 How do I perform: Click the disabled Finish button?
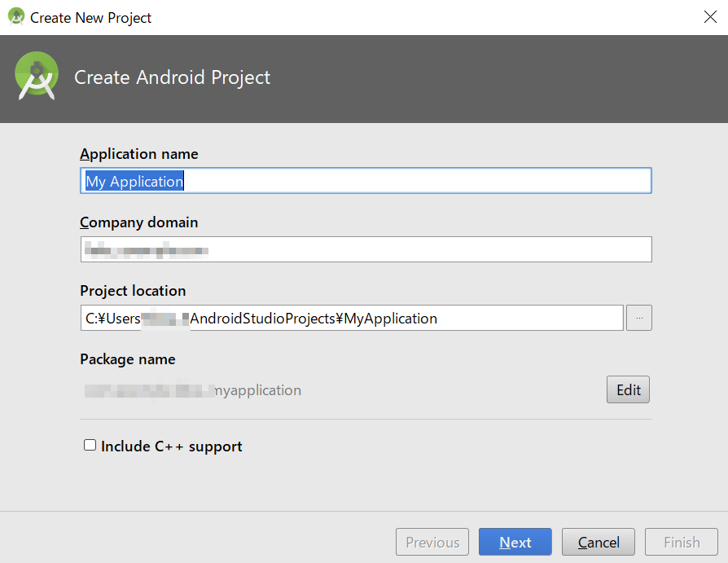(x=681, y=542)
